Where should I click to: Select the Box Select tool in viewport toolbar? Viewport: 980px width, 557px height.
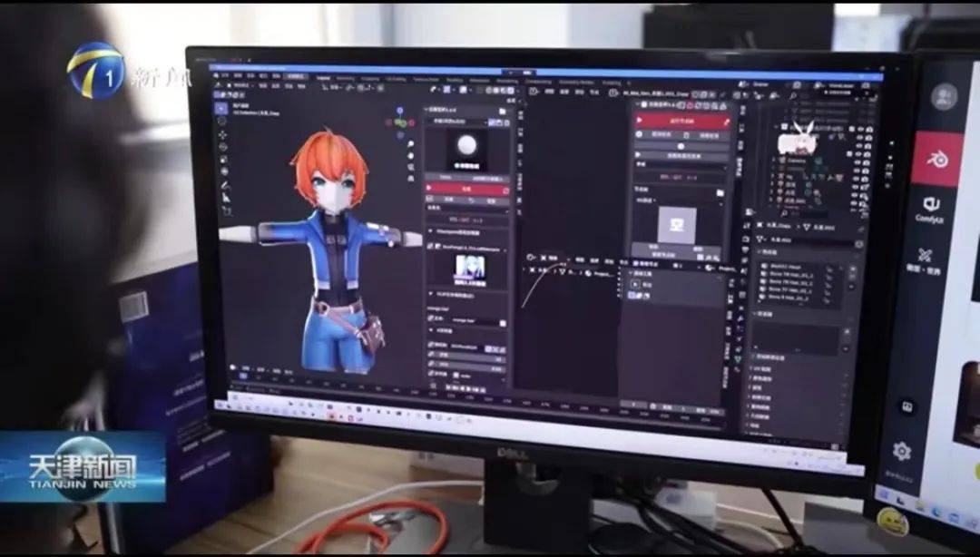coord(221,108)
